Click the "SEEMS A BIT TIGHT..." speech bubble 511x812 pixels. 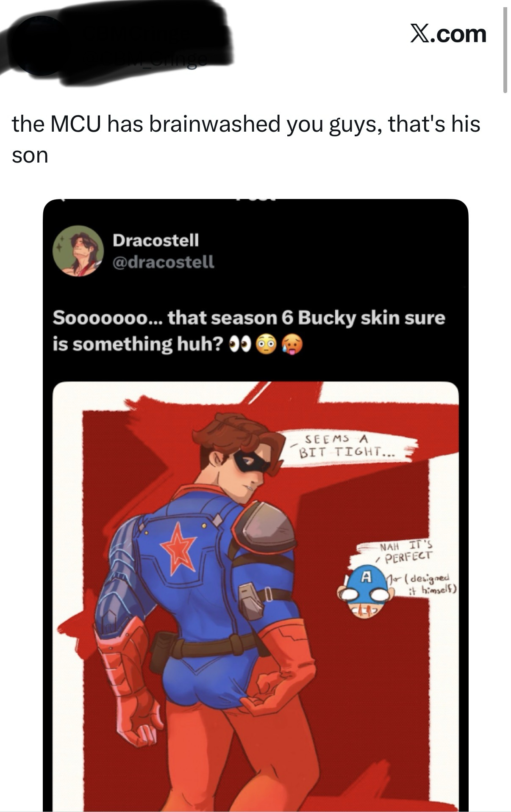(x=346, y=446)
